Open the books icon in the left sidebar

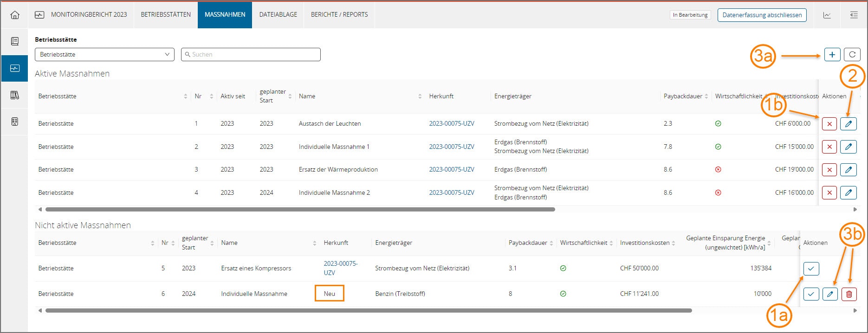click(15, 95)
